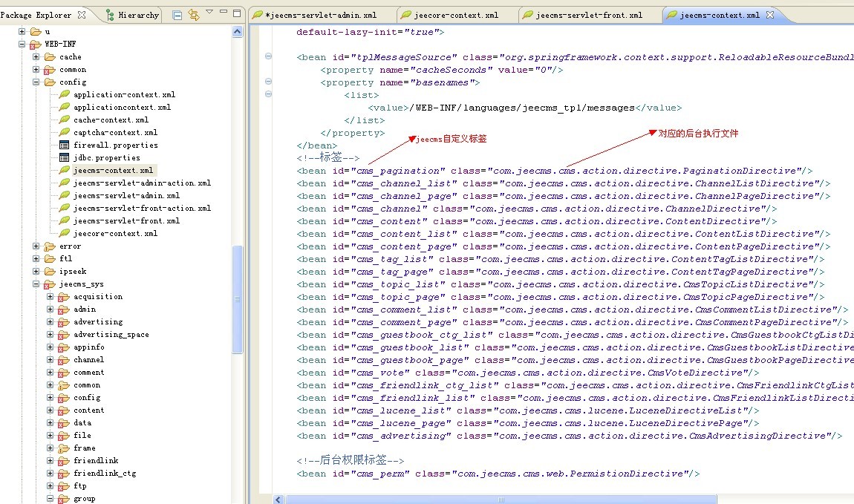The width and height of the screenshot is (854, 504).
Task: Expand the ipseek folder
Action: [x=36, y=271]
